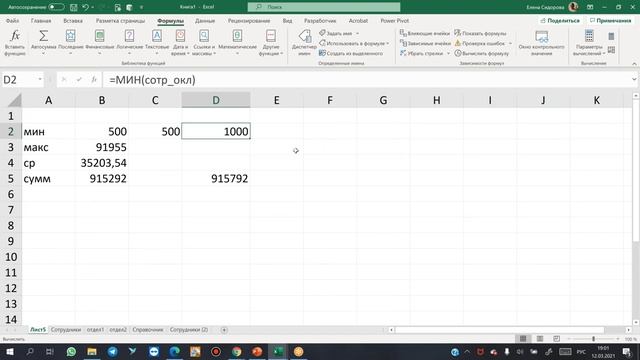Open Date and Time functions icon
Image resolution: width=640 pixels, height=360 pixels.
(x=180, y=36)
